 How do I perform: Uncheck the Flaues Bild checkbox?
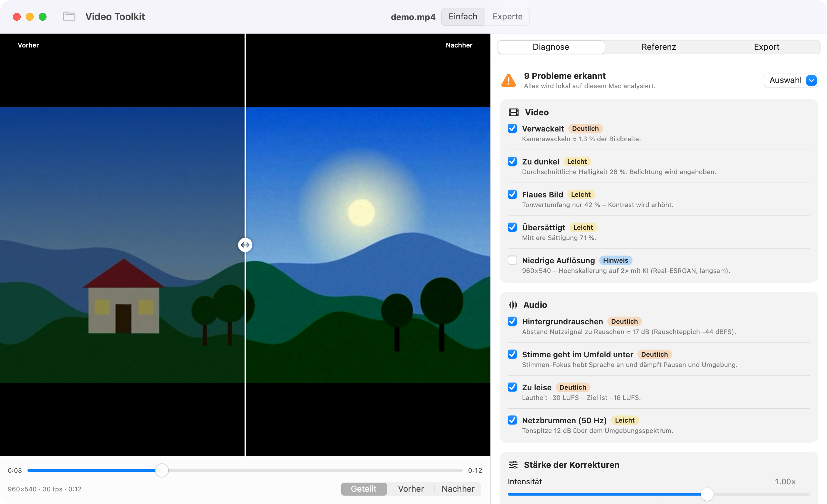(x=512, y=194)
